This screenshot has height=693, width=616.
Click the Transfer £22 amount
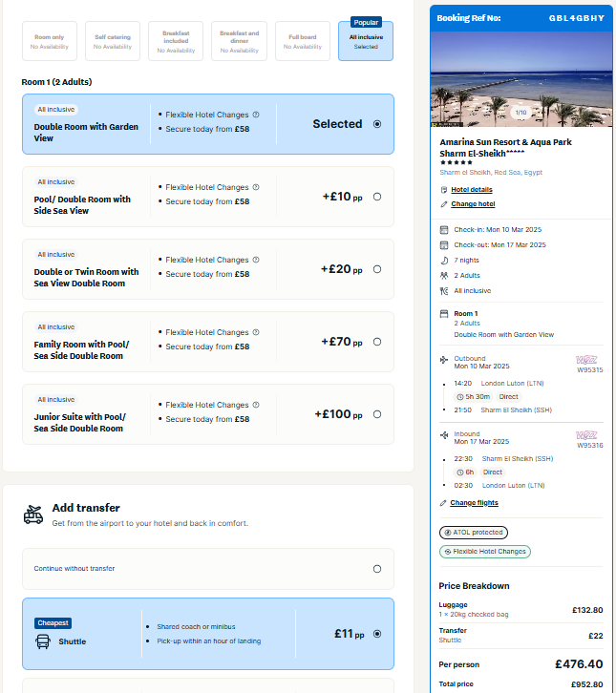[x=596, y=636]
